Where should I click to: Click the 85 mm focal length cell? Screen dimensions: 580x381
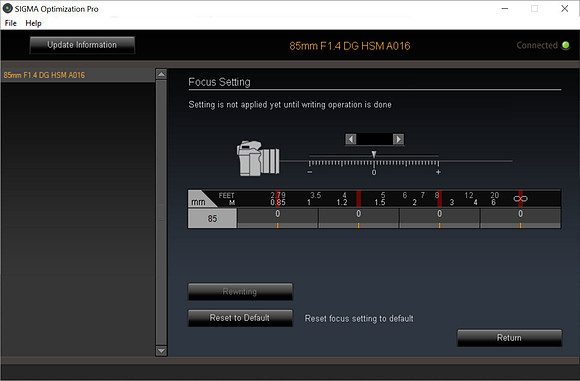[x=212, y=218]
